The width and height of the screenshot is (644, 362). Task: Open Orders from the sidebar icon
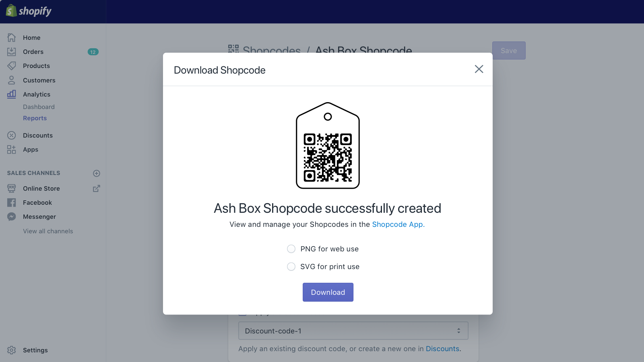tap(11, 51)
